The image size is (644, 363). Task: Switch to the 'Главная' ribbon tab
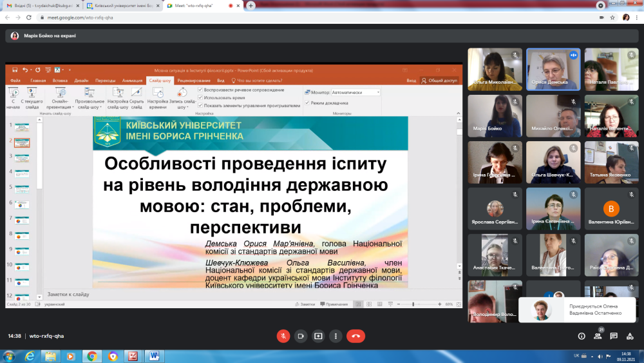pyautogui.click(x=38, y=81)
